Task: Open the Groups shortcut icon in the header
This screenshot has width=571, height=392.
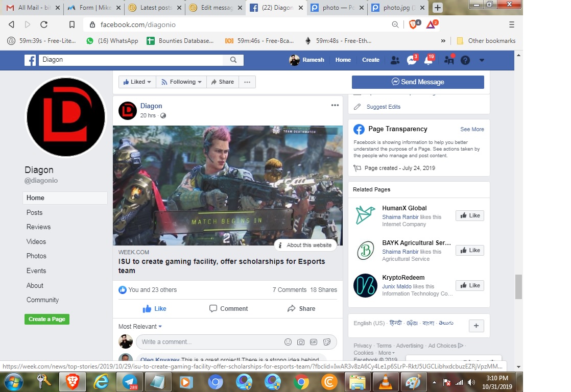Action: (x=449, y=60)
